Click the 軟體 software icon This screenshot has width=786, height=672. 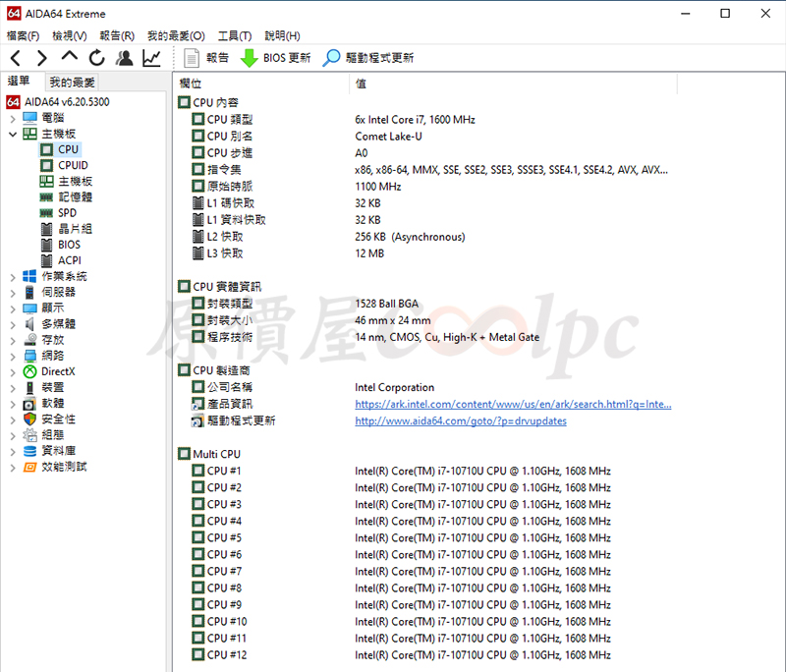(30, 404)
